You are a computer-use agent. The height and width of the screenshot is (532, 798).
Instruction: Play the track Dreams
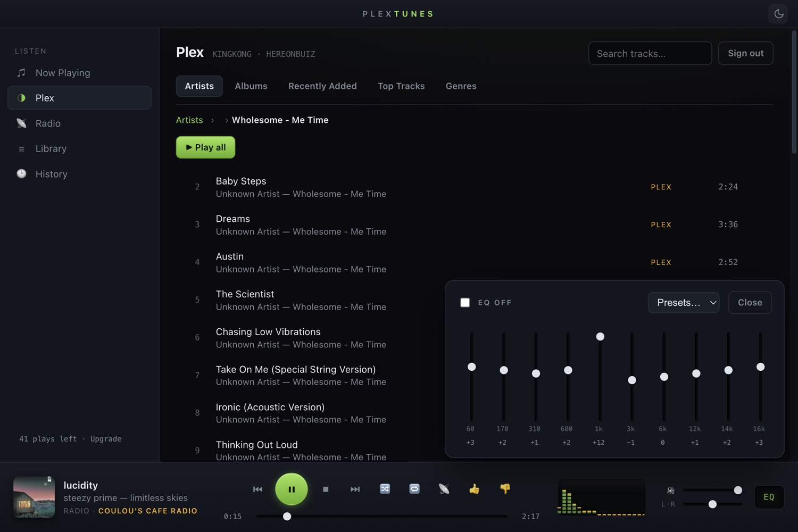click(x=475, y=225)
